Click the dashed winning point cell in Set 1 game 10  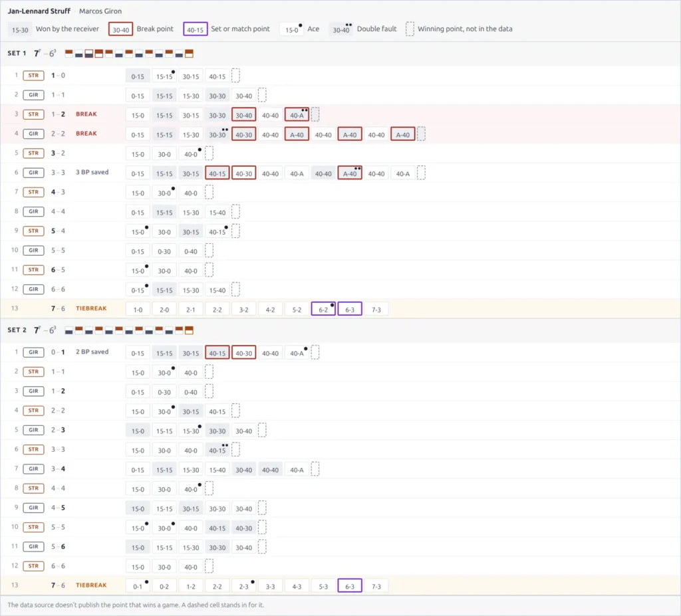(x=209, y=251)
